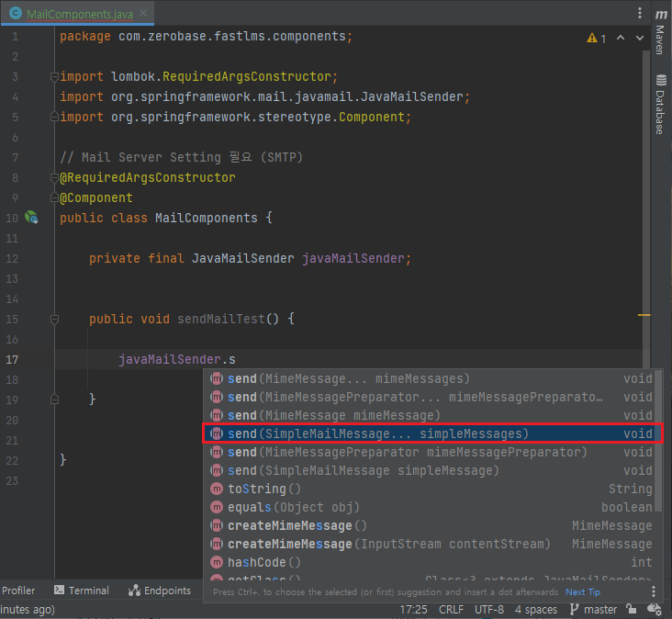Click the warning inspection indicator
672x619 pixels.
point(596,39)
